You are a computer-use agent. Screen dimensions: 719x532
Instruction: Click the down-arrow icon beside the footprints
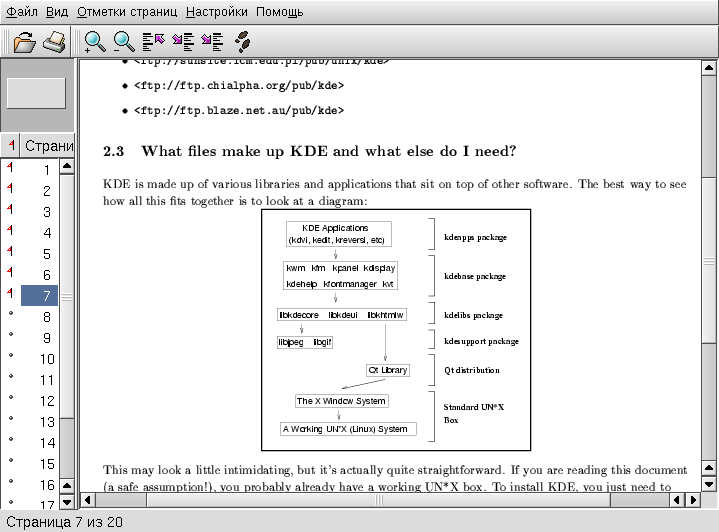pyautogui.click(x=211, y=42)
